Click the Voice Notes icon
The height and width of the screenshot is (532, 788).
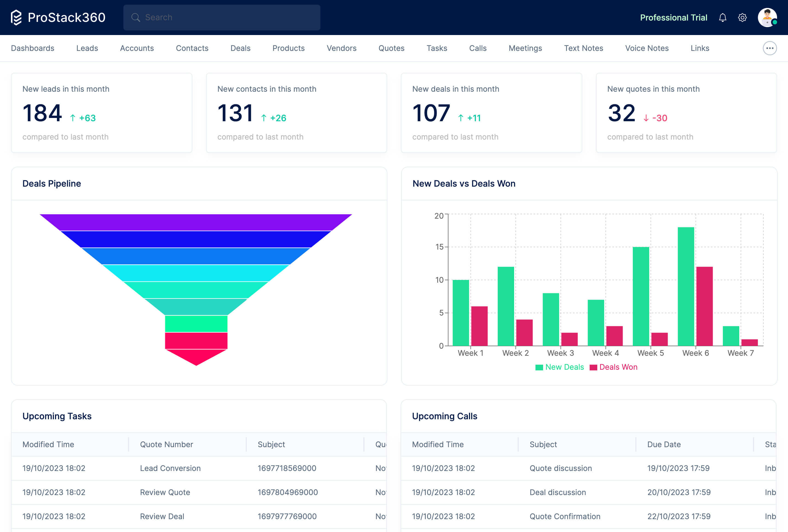click(646, 48)
